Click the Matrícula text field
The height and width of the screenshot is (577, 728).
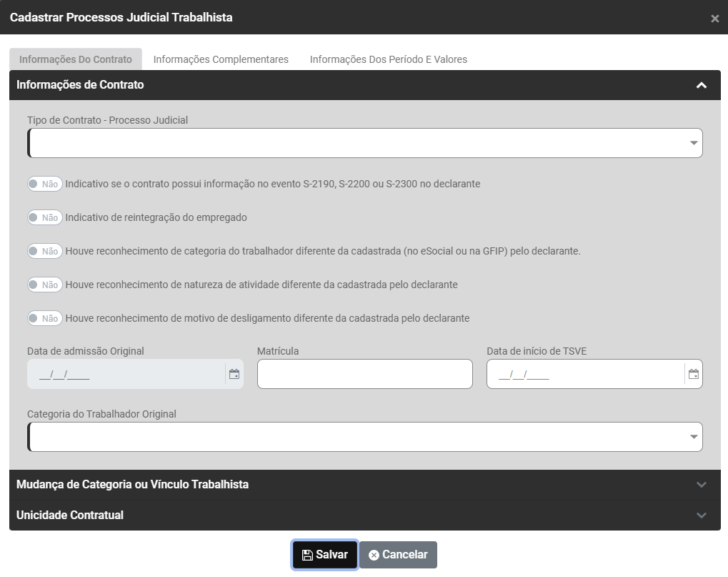point(364,374)
